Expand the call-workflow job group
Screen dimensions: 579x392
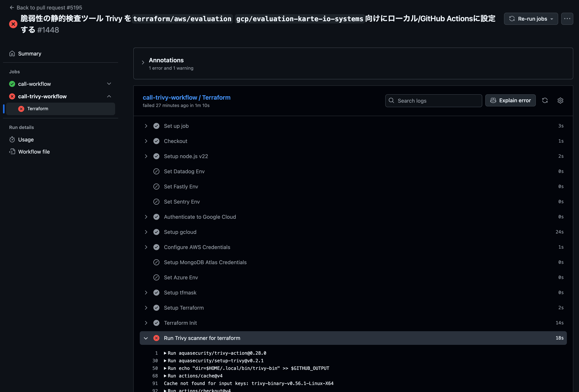(x=109, y=84)
